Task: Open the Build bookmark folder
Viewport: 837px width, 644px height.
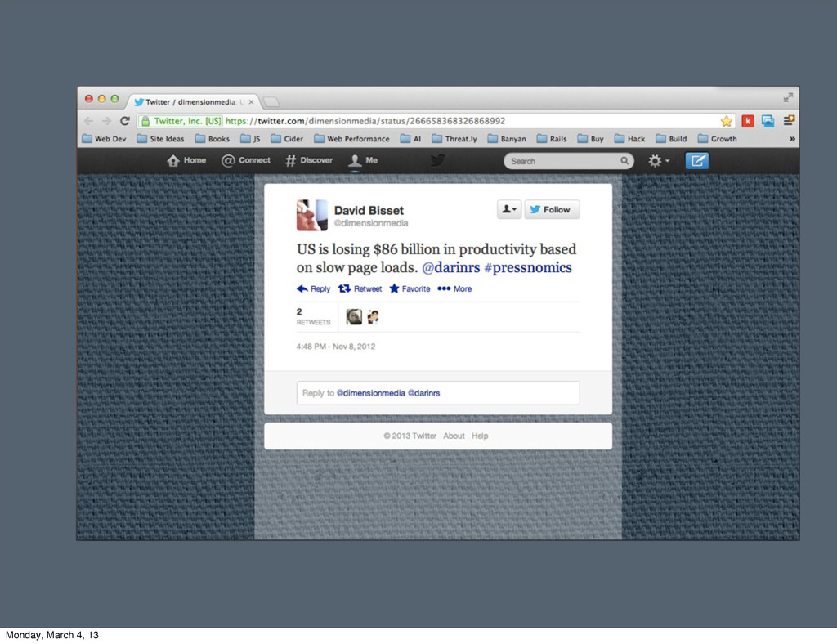Action: pyautogui.click(x=671, y=139)
